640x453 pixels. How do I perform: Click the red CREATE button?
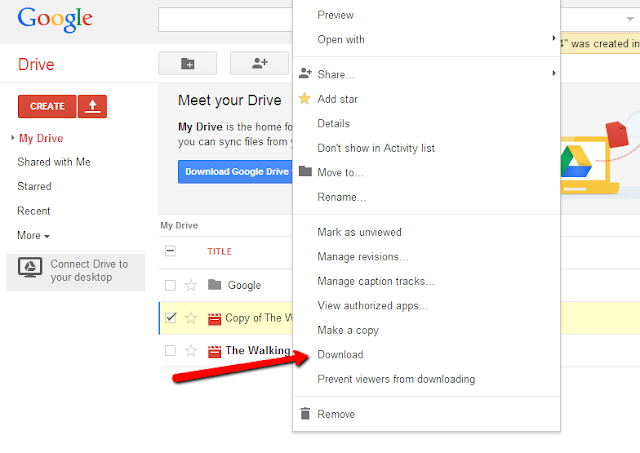47,107
